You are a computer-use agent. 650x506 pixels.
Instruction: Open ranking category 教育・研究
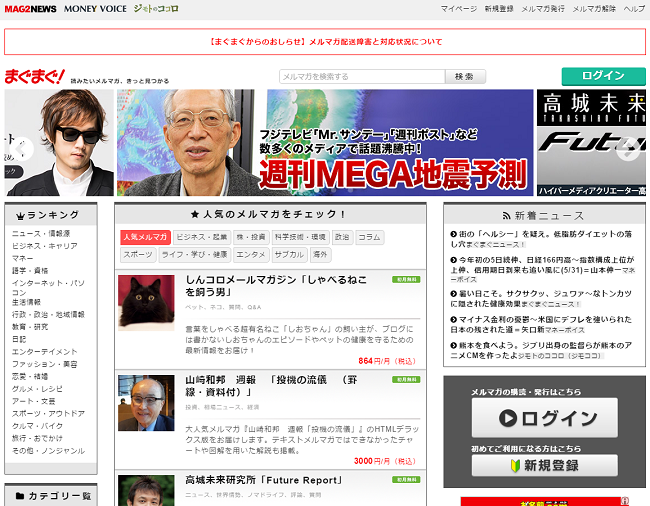click(30, 327)
